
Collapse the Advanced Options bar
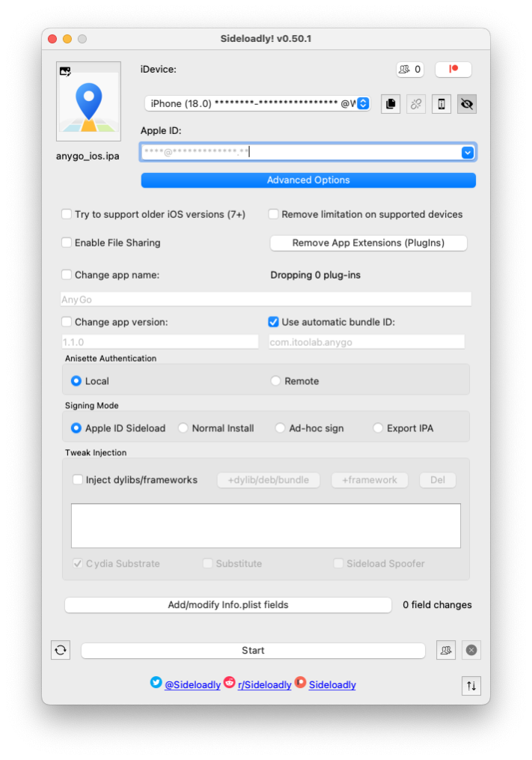click(x=308, y=180)
